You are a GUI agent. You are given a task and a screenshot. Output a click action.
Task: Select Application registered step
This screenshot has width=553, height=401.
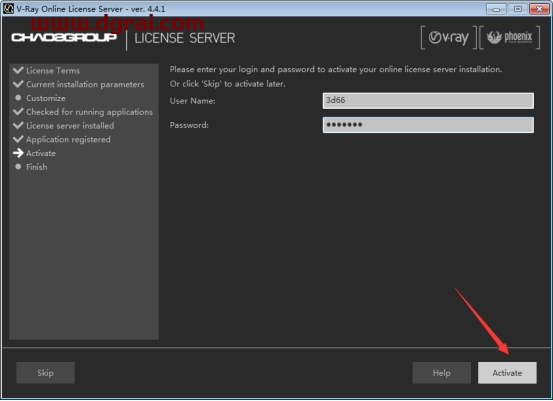tap(68, 139)
